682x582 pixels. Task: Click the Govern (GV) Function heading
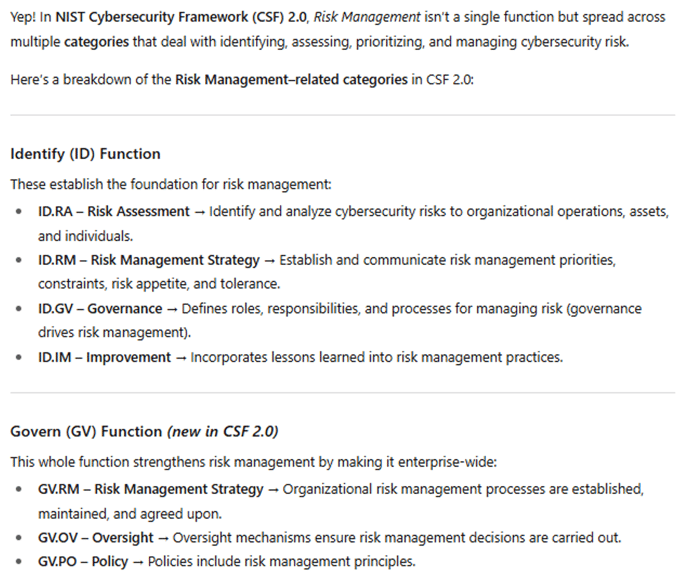tap(86, 431)
